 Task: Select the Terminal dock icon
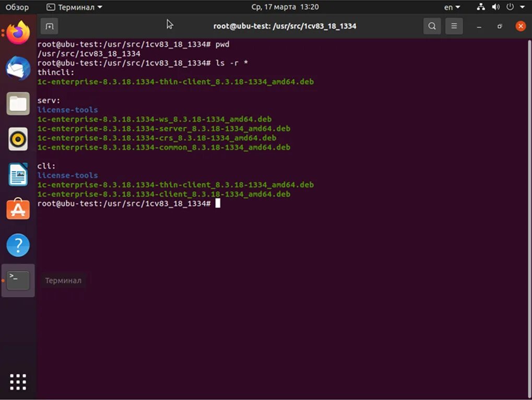pyautogui.click(x=18, y=281)
